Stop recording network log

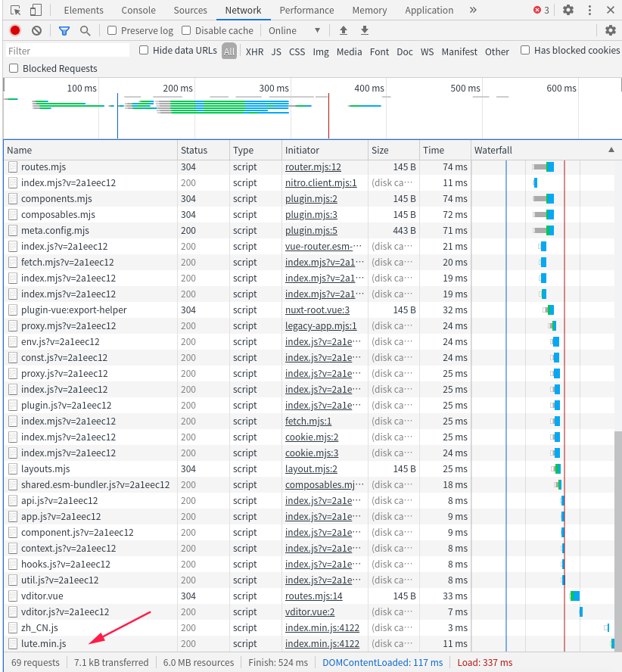[14, 30]
